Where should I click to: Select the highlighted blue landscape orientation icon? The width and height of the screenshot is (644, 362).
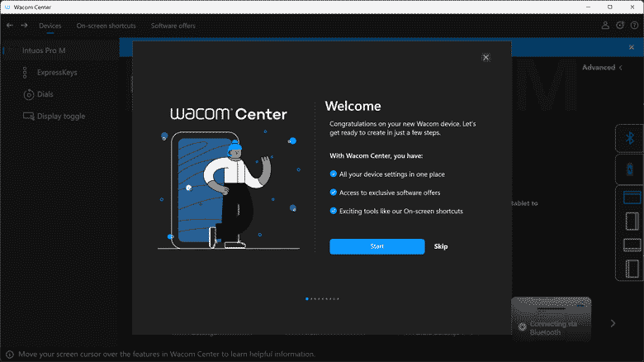[632, 198]
